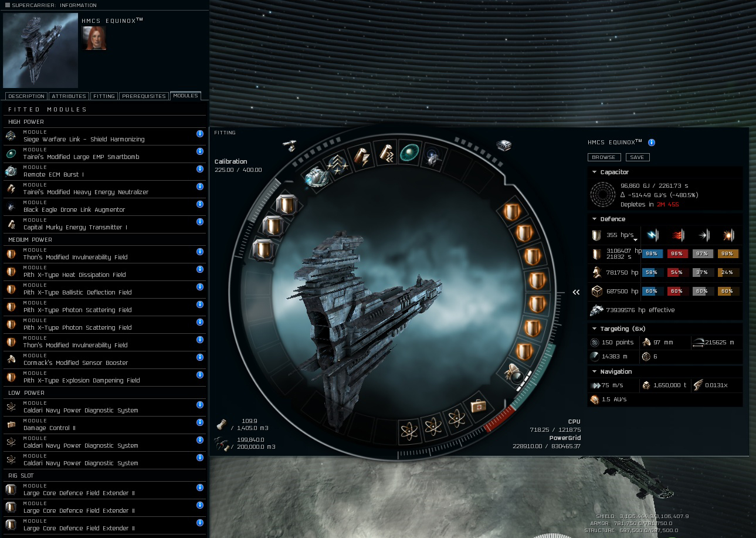Switch to the Fitting tab

(104, 96)
